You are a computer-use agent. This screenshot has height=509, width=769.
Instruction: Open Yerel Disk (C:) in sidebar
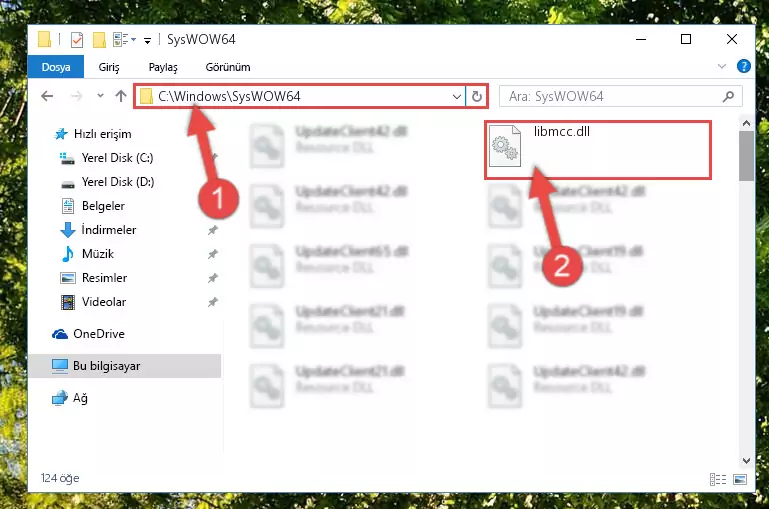pos(117,158)
